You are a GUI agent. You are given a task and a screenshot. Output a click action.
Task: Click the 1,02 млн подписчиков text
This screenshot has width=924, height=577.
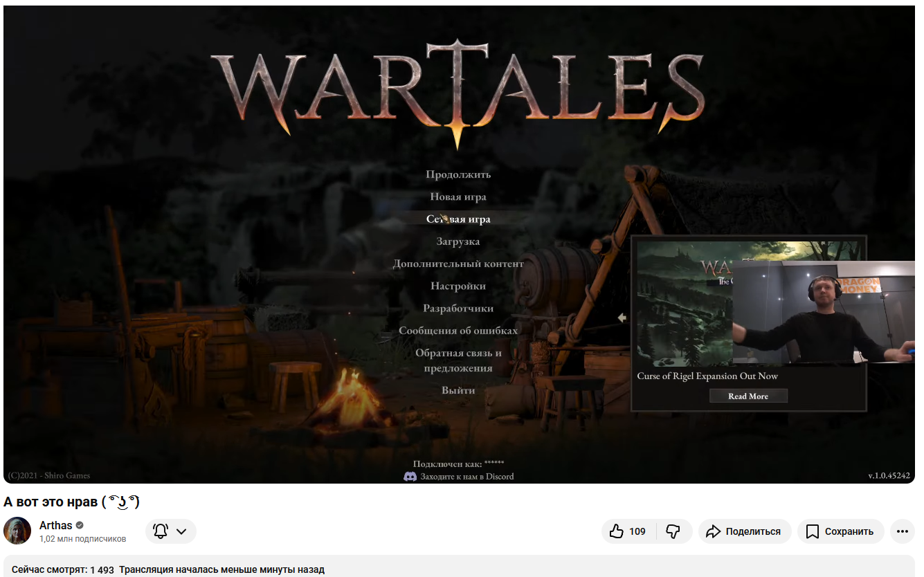(83, 539)
